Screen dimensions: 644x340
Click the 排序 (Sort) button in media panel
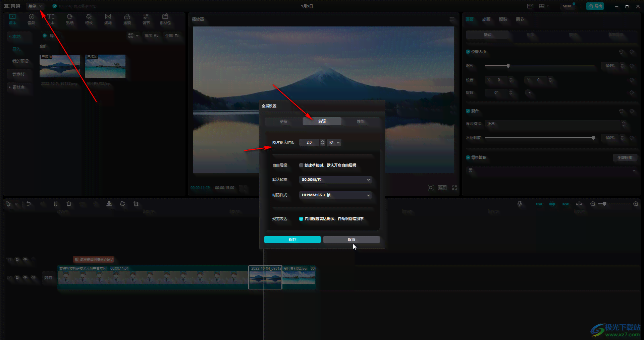151,36
